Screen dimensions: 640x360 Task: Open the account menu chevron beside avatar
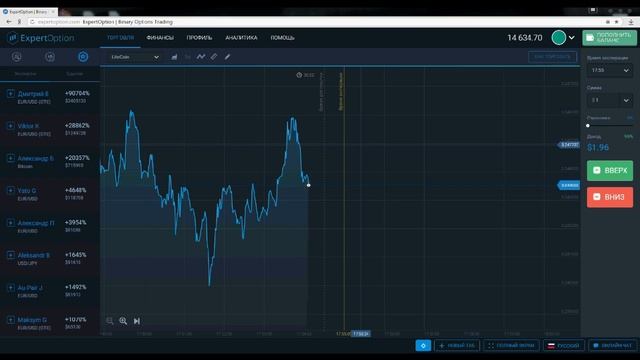[x=571, y=38]
